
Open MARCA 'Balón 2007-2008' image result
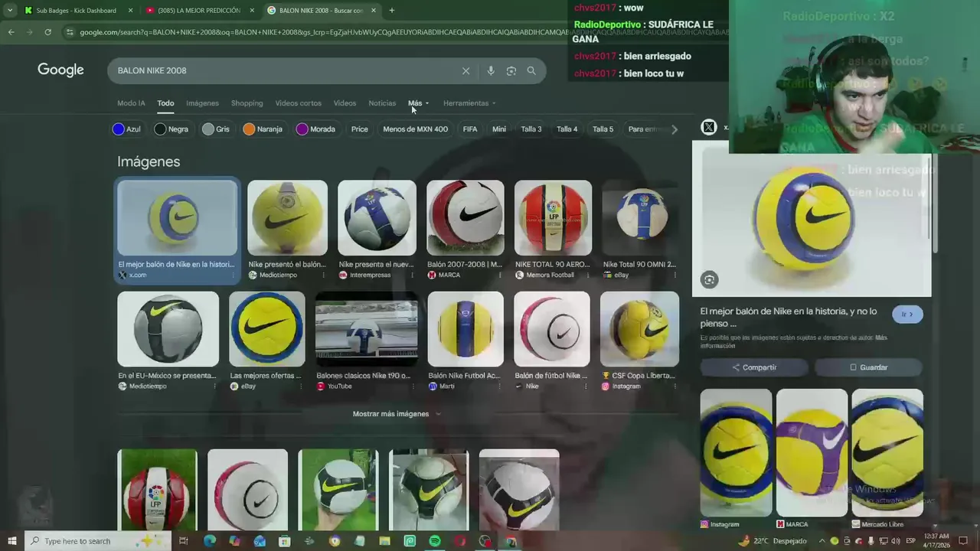pos(465,218)
